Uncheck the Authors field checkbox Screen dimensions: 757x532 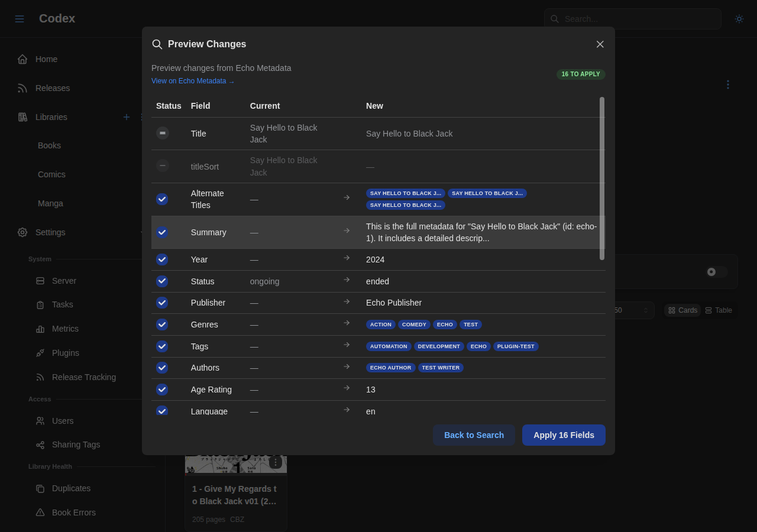[162, 368]
